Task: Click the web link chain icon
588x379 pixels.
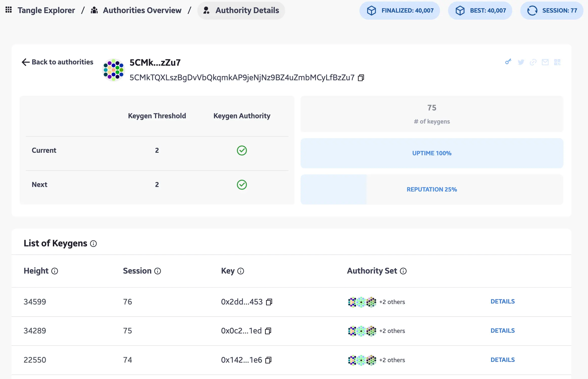Action: (x=533, y=62)
